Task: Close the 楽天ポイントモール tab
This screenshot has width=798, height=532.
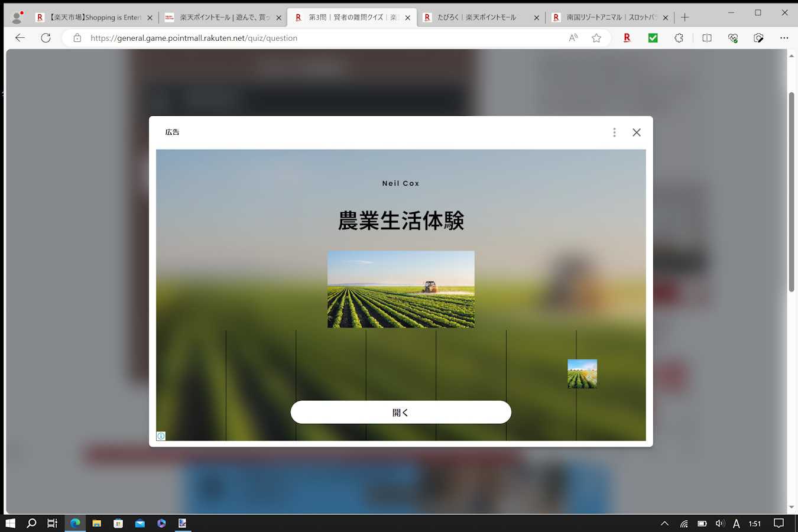Action: [x=279, y=18]
